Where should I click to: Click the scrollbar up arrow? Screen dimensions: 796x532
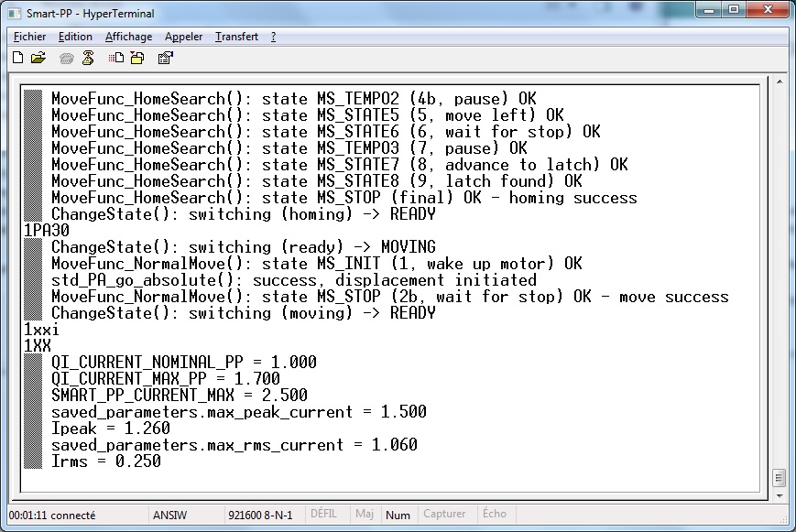779,90
